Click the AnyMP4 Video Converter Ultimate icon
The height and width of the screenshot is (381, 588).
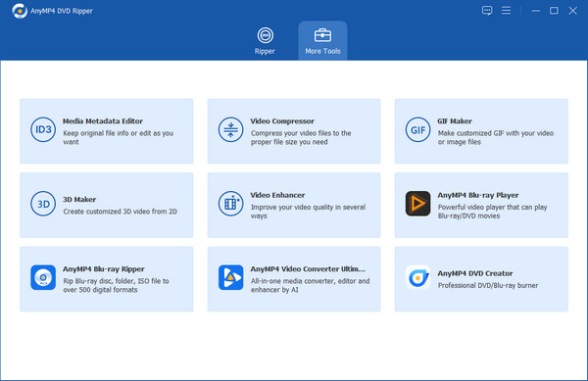click(x=230, y=277)
